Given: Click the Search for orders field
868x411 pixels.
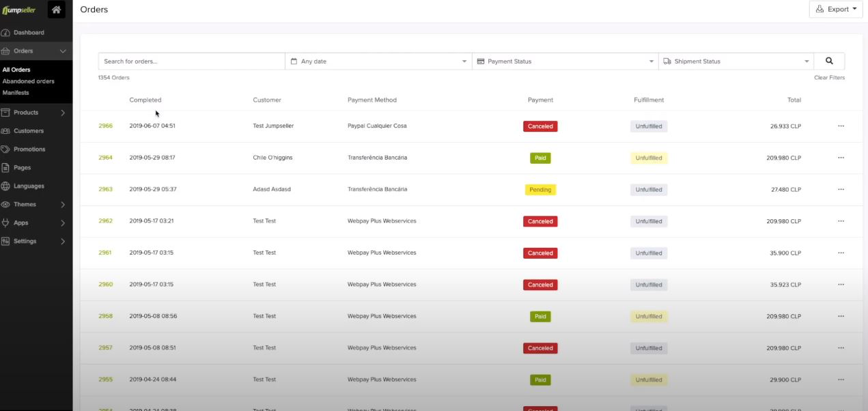Looking at the screenshot, I should point(191,61).
